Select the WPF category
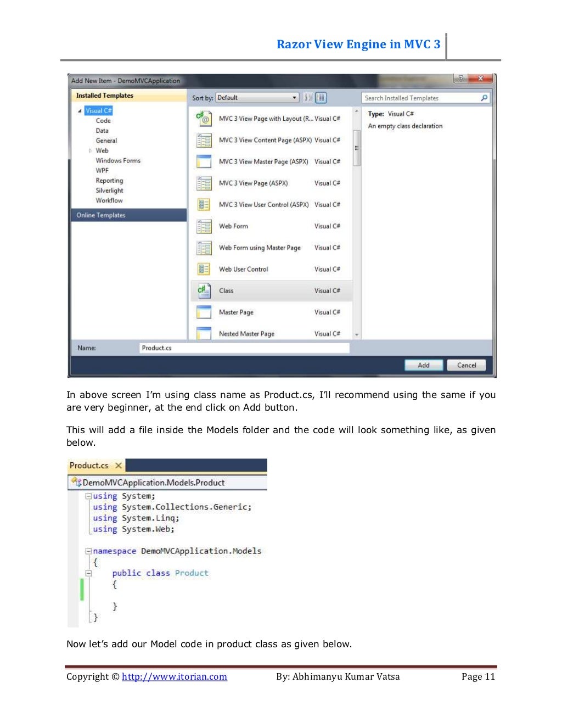The image size is (562, 728). point(102,170)
